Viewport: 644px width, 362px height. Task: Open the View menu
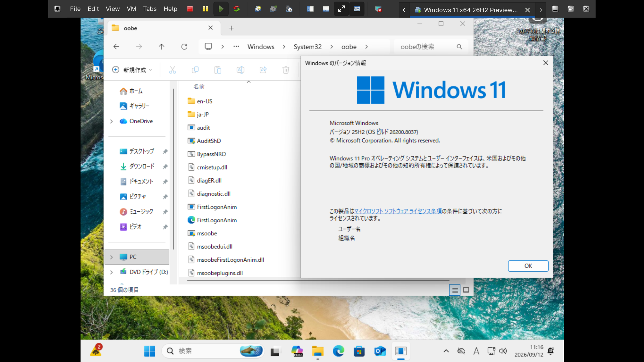click(x=112, y=9)
